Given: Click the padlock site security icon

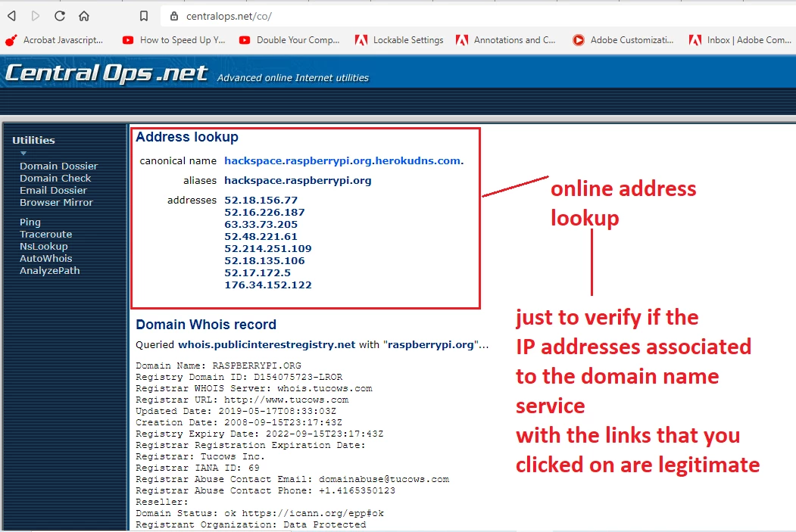Looking at the screenshot, I should 174,16.
